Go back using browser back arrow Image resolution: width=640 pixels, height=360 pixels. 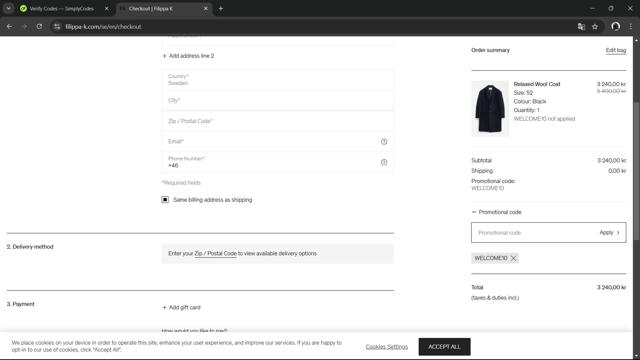(9, 27)
